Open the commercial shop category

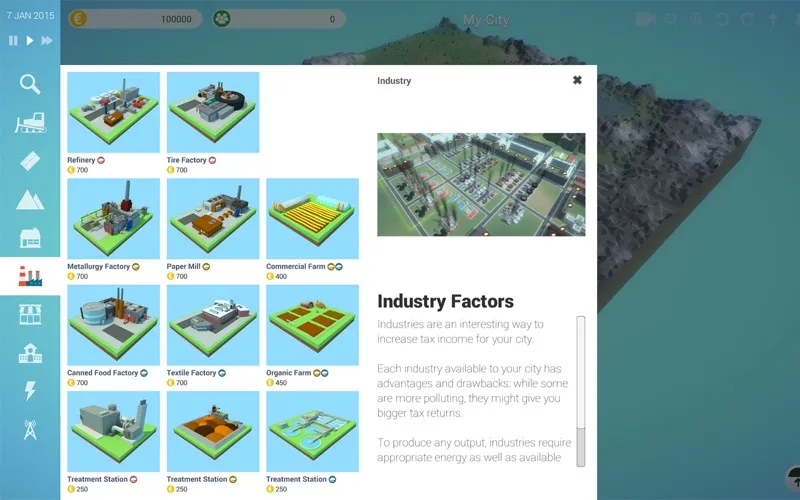point(30,315)
